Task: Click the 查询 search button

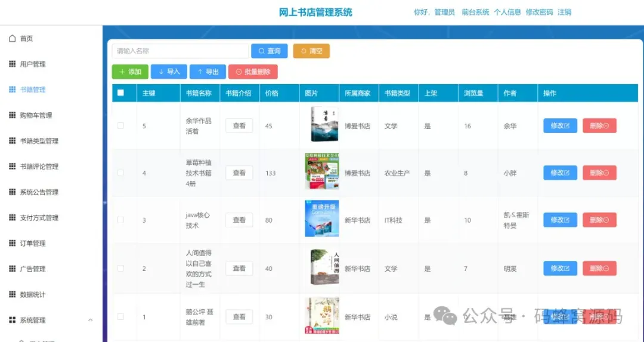Action: (x=270, y=51)
